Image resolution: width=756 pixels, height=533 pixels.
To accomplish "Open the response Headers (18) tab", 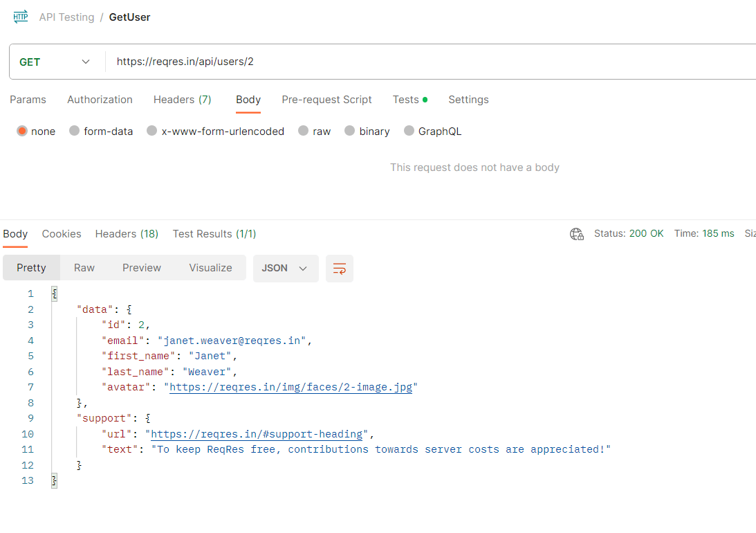I will 127,234.
